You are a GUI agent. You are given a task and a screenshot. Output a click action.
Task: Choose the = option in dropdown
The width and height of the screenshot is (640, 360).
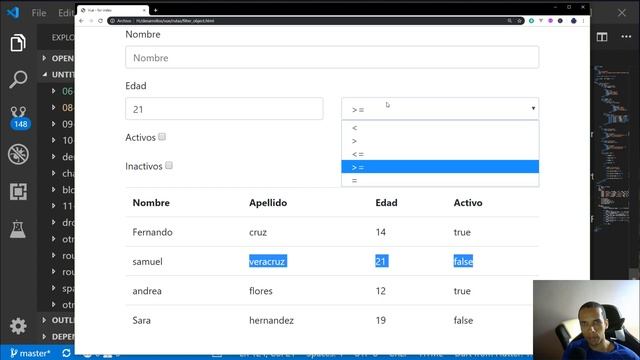(440, 180)
